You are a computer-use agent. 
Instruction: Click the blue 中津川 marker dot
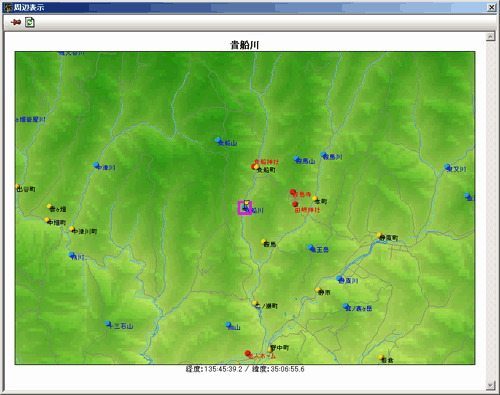(x=96, y=165)
